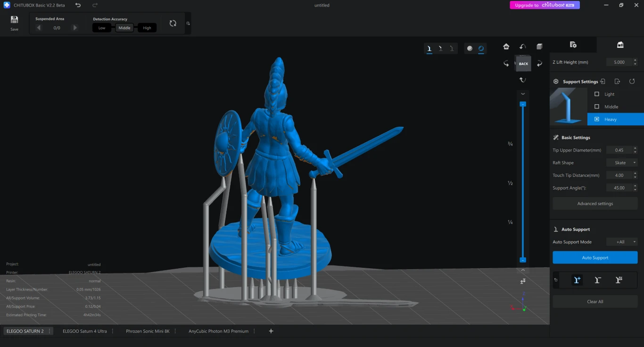Open the Raft Shape dropdown

pyautogui.click(x=622, y=163)
